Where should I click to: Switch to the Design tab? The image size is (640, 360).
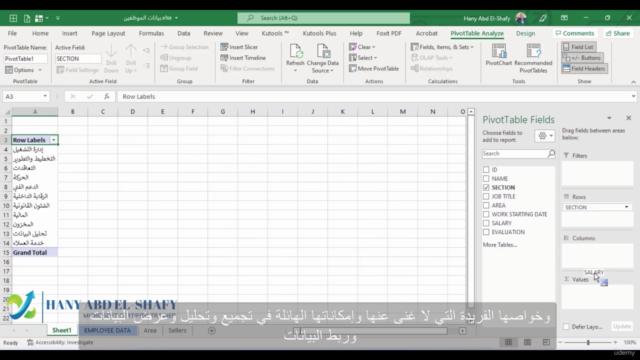tap(525, 33)
